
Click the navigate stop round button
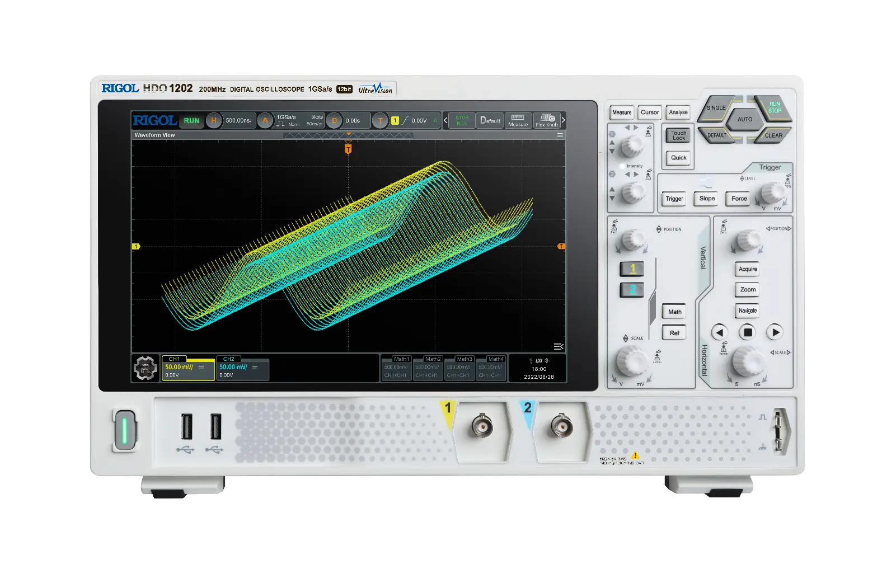coord(747,332)
